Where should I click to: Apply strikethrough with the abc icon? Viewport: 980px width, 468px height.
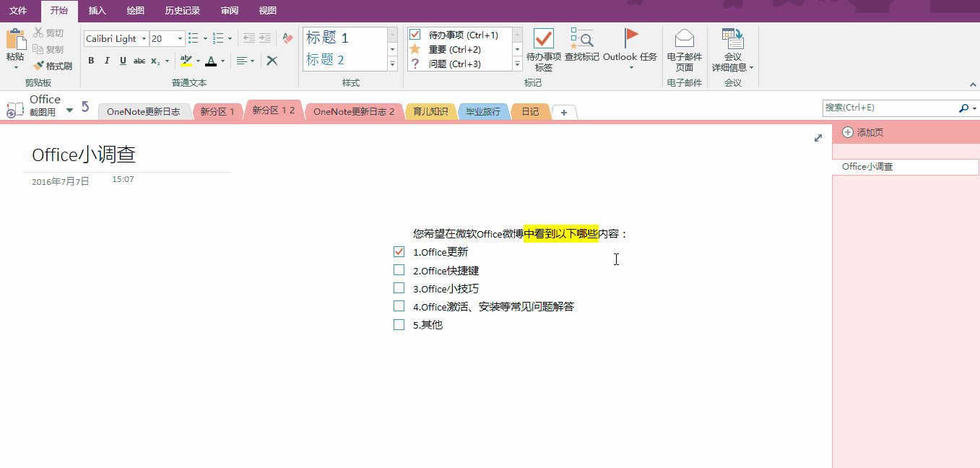point(139,61)
